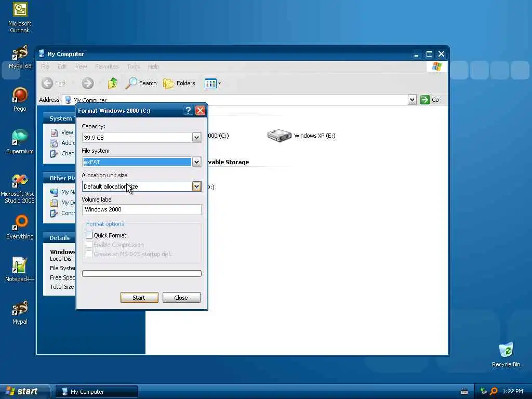The width and height of the screenshot is (532, 399).
Task: Select the exFAT file system field
Action: point(137,162)
